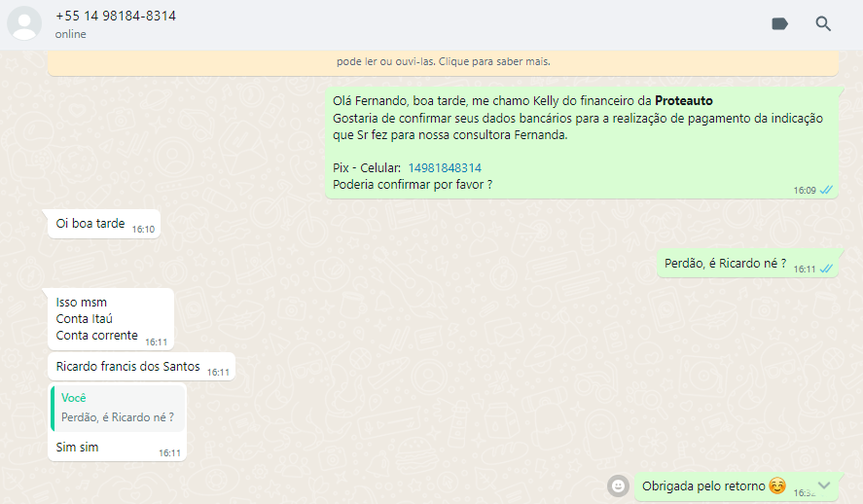Open Pix phone link 14981848314
Screen dimensions: 863x504
click(445, 168)
